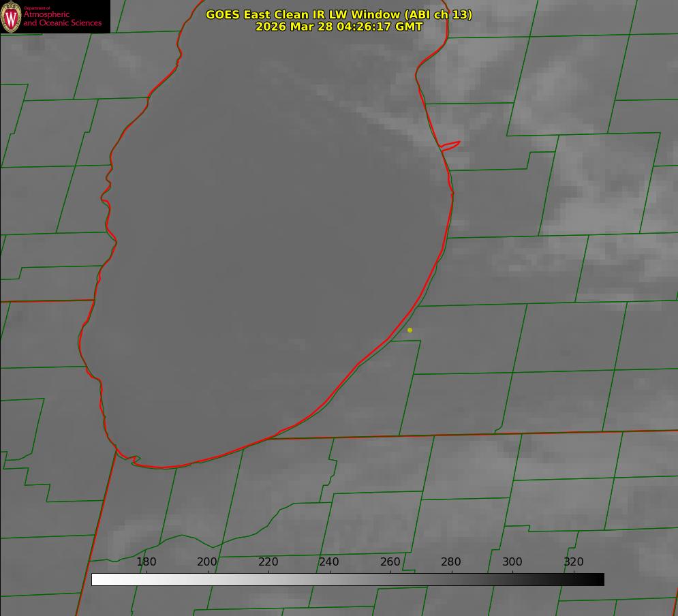Select the 200 tick label on colorbar
Viewport: 678px width, 616px height.
click(207, 562)
